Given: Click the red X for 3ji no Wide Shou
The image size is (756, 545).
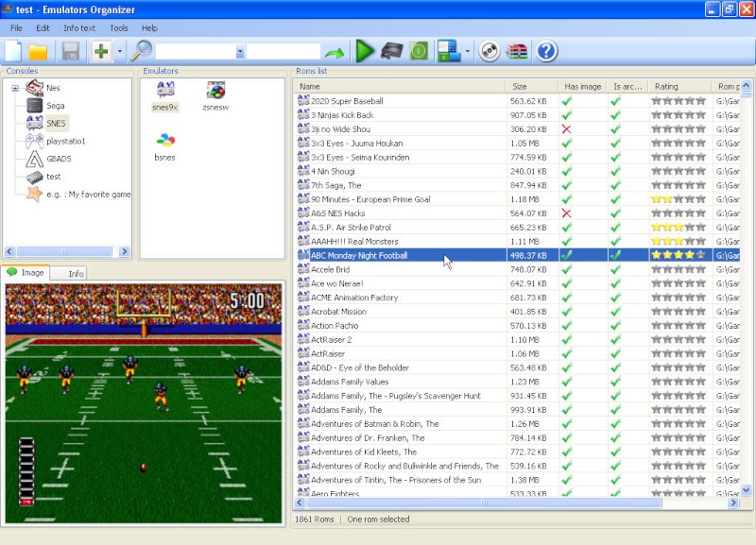Looking at the screenshot, I should [x=566, y=129].
